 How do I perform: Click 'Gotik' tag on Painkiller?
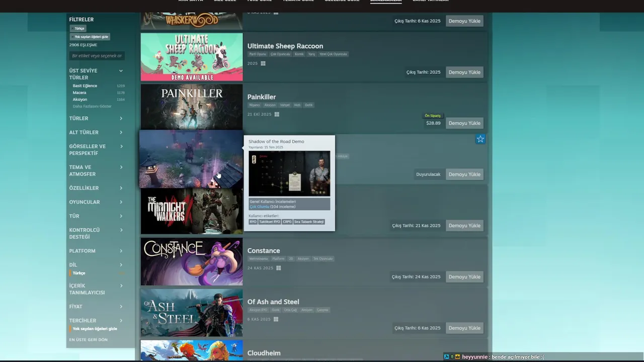(x=308, y=106)
